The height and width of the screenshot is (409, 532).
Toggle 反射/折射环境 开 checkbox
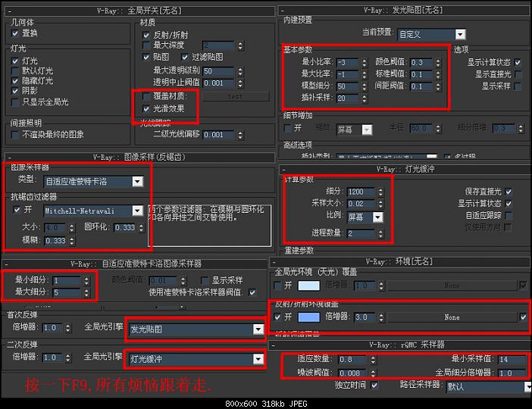tap(277, 317)
